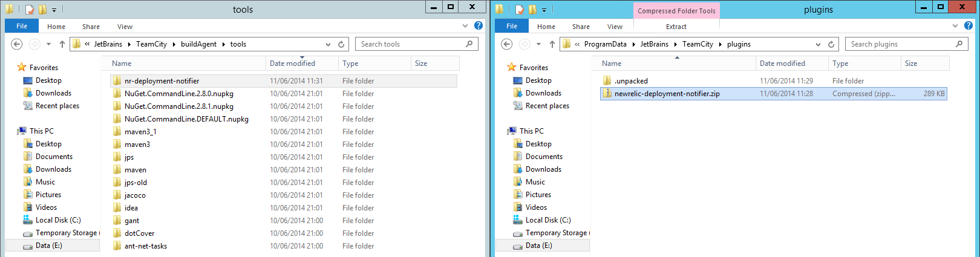Select the maven3_1 folder icon

(117, 132)
